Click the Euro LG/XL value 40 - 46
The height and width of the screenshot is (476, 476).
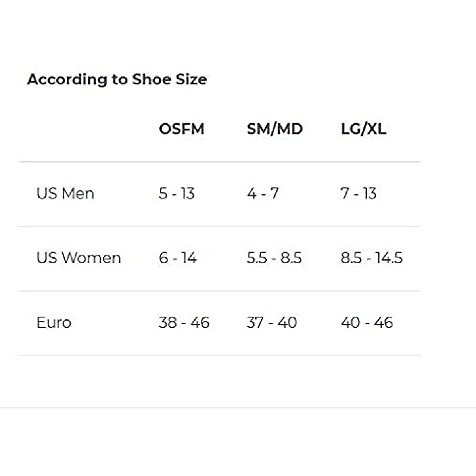[367, 322]
